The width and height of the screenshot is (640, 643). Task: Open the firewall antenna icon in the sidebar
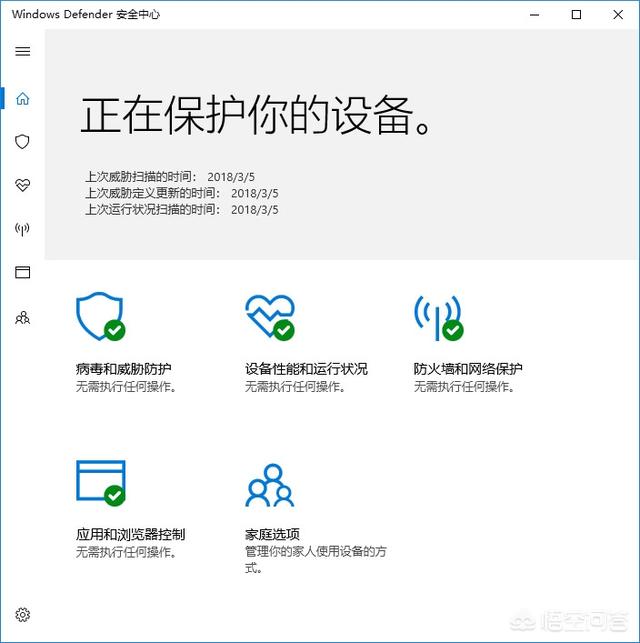pos(22,229)
